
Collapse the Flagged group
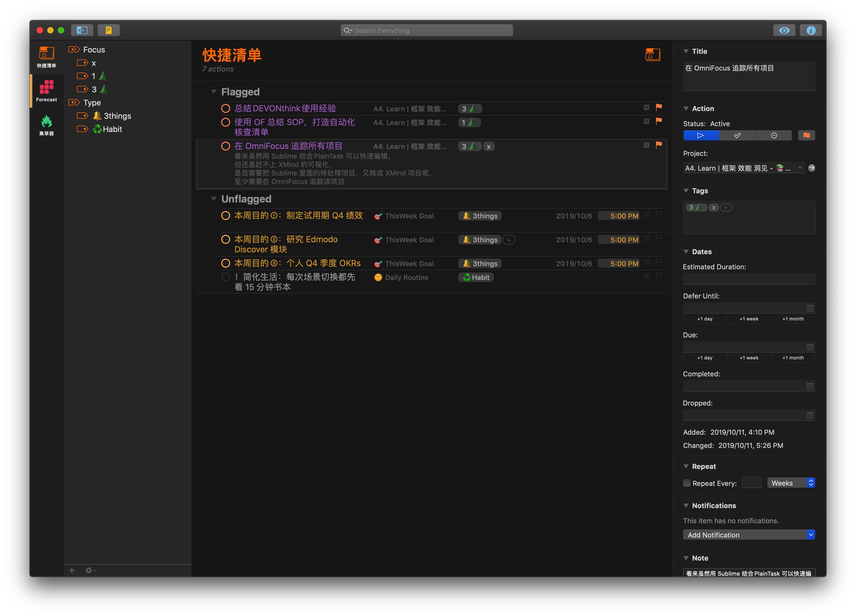coord(213,92)
